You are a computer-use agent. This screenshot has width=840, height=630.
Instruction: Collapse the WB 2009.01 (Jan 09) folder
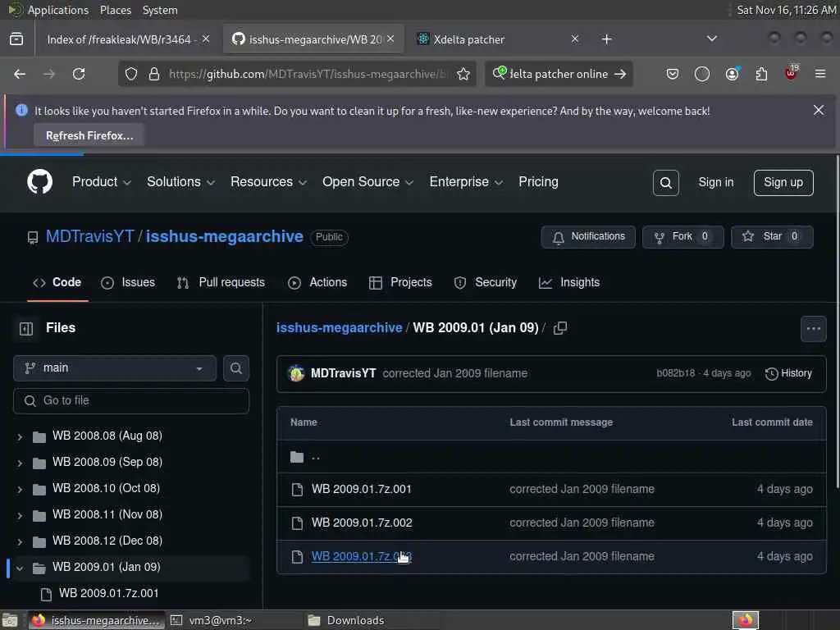[20, 568]
